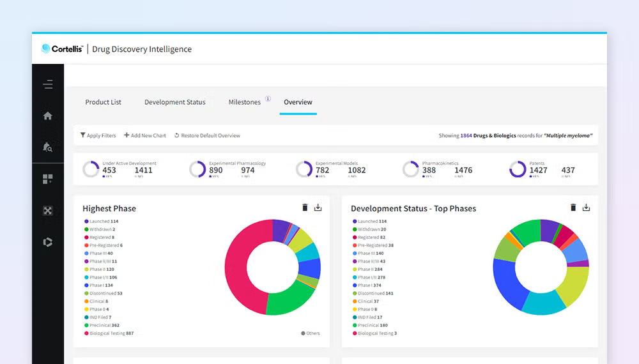Open the alert search sidebar icon
Viewport: 639px width, 364px height.
coord(48,147)
